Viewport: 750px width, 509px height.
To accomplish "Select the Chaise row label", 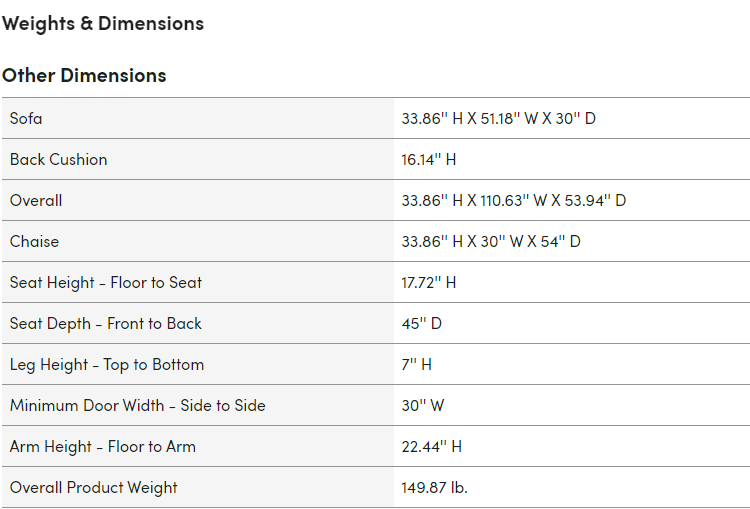I will click(34, 241).
